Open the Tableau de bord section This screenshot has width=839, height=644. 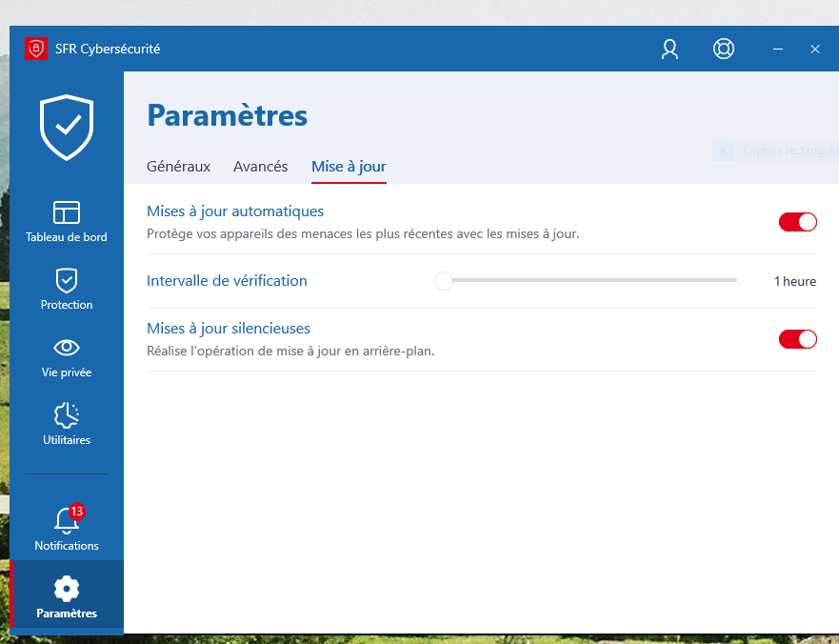[67, 221]
